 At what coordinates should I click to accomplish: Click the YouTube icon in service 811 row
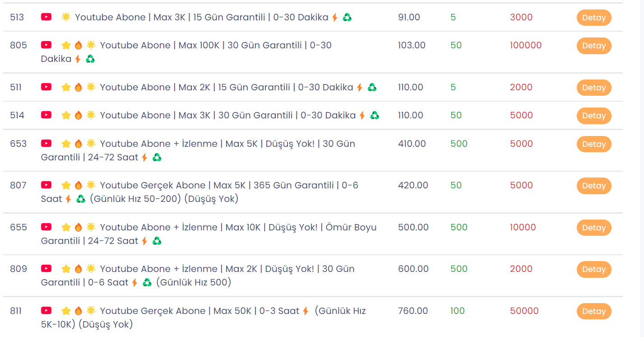(46, 310)
